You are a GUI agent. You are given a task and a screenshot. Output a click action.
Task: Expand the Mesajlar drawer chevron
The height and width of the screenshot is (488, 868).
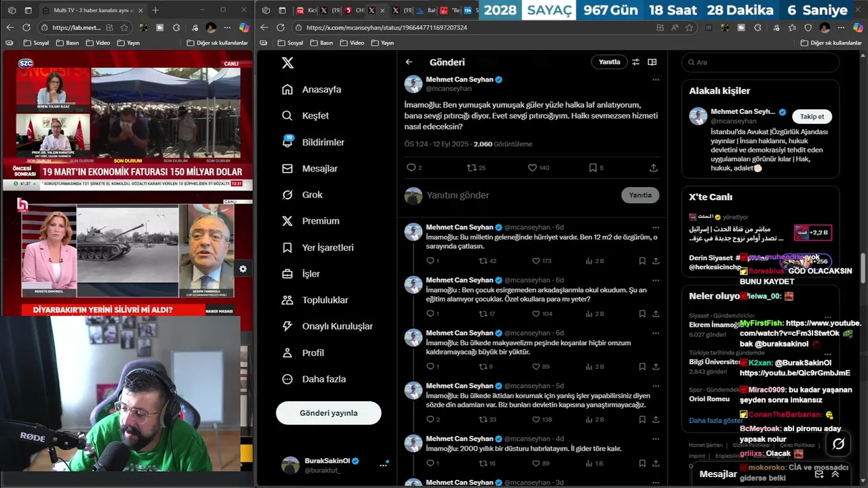click(x=835, y=474)
